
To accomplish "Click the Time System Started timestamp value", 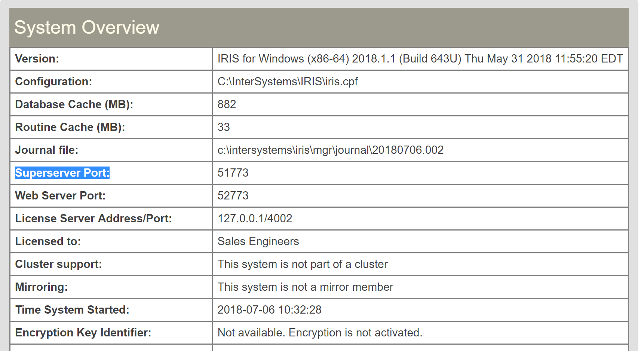I will 270,310.
